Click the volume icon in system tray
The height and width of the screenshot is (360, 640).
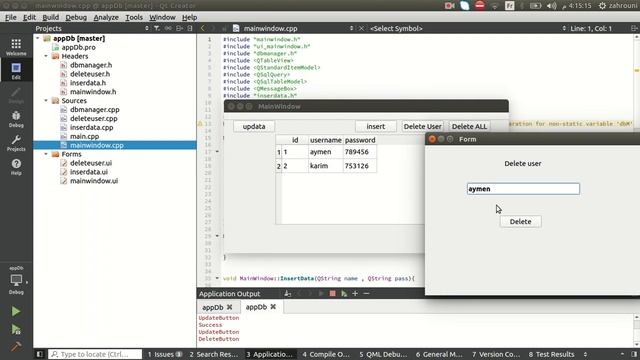point(551,6)
